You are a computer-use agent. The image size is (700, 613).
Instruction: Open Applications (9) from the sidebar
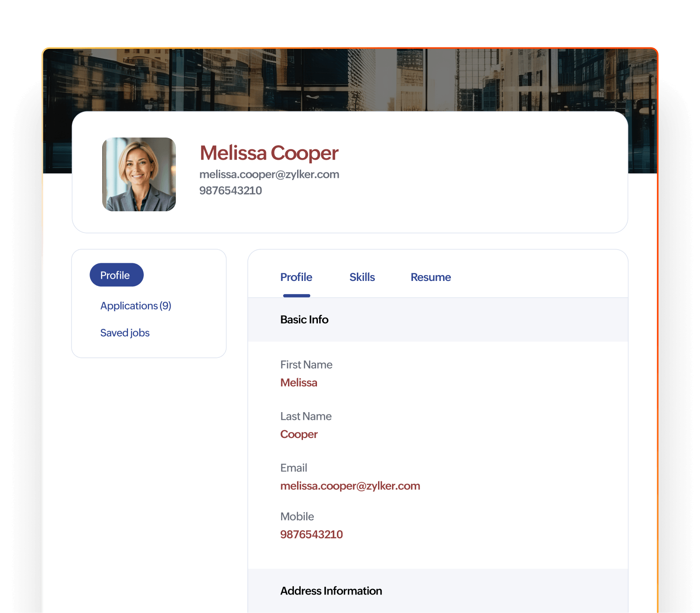pyautogui.click(x=135, y=305)
